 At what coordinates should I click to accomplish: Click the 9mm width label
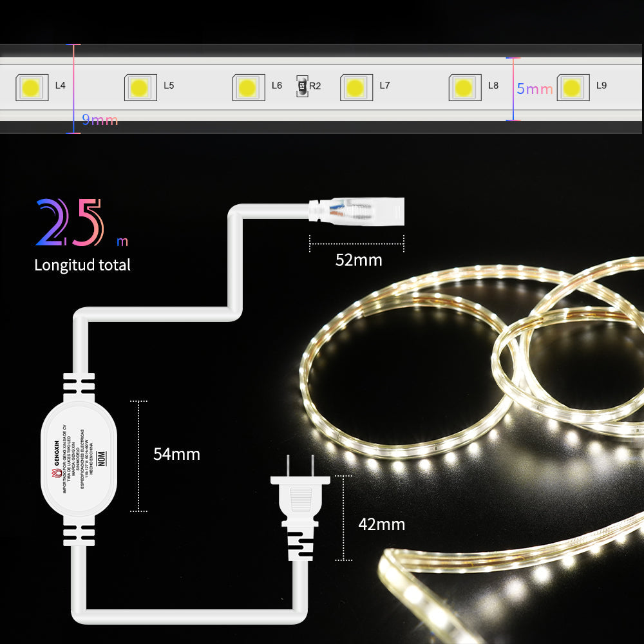100,120
